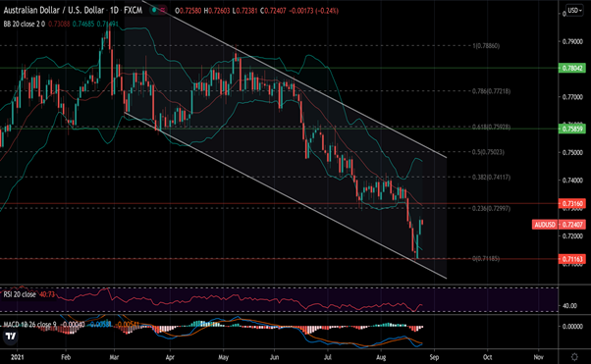Click the 0.79000 price axis tick

coord(572,42)
